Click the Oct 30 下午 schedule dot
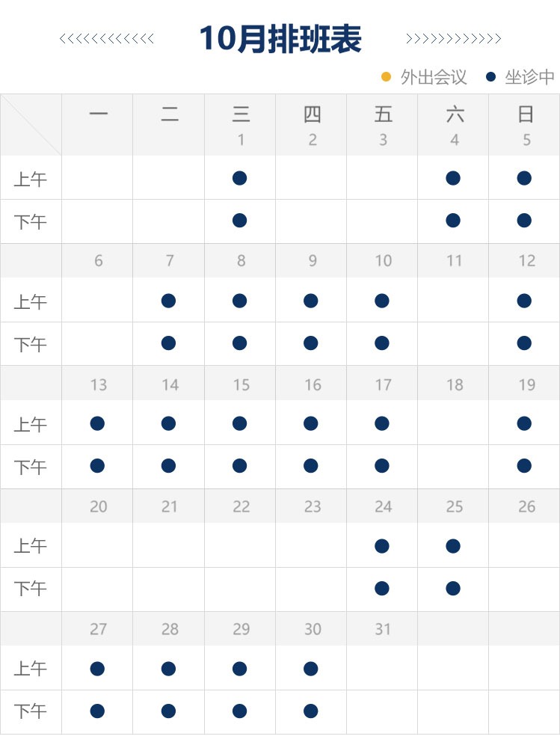Image resolution: width=560 pixels, height=748 pixels. [x=311, y=711]
